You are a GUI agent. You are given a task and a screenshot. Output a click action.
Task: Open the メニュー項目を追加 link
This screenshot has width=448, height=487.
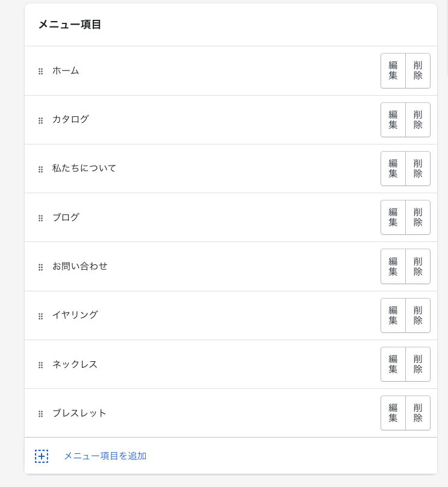pos(105,456)
